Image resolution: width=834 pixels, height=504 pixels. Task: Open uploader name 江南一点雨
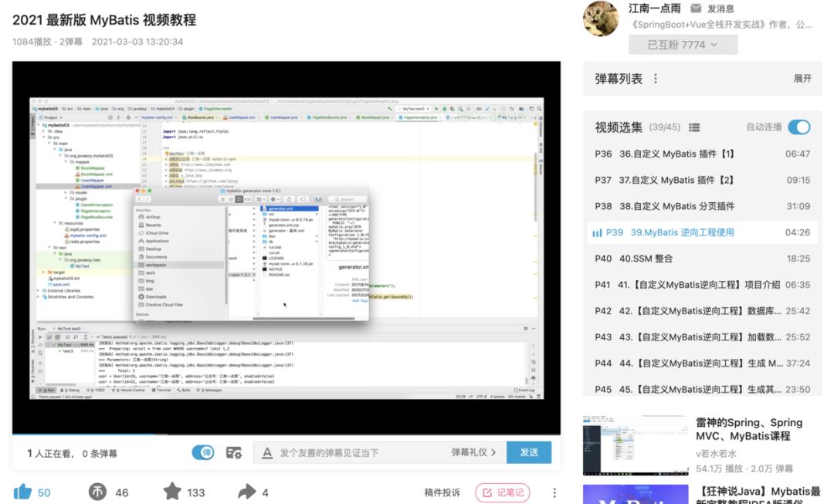[x=654, y=8]
